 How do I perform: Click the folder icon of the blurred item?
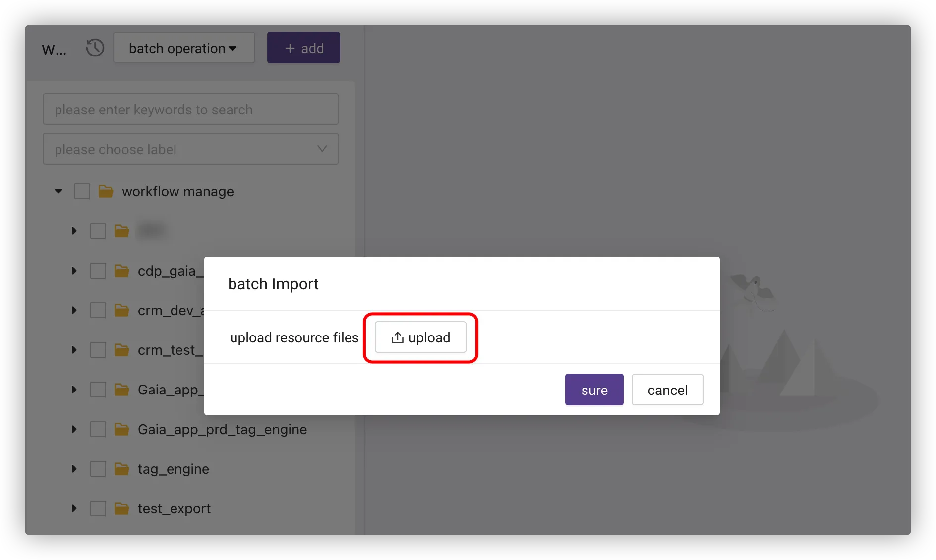coord(121,231)
